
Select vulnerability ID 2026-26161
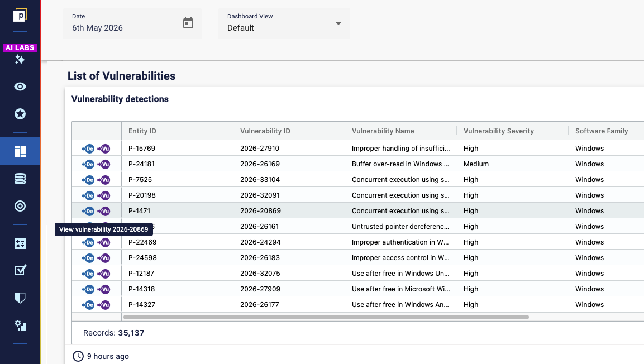(x=260, y=226)
